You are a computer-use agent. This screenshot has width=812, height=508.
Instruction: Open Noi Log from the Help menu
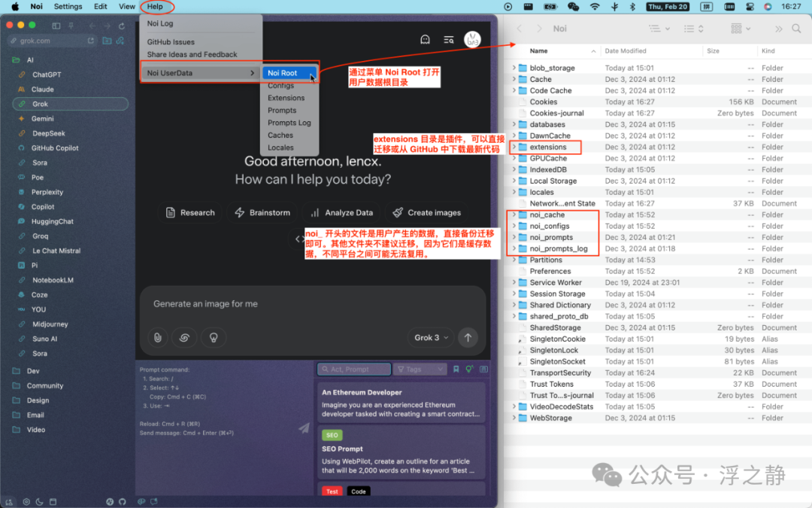(x=160, y=23)
